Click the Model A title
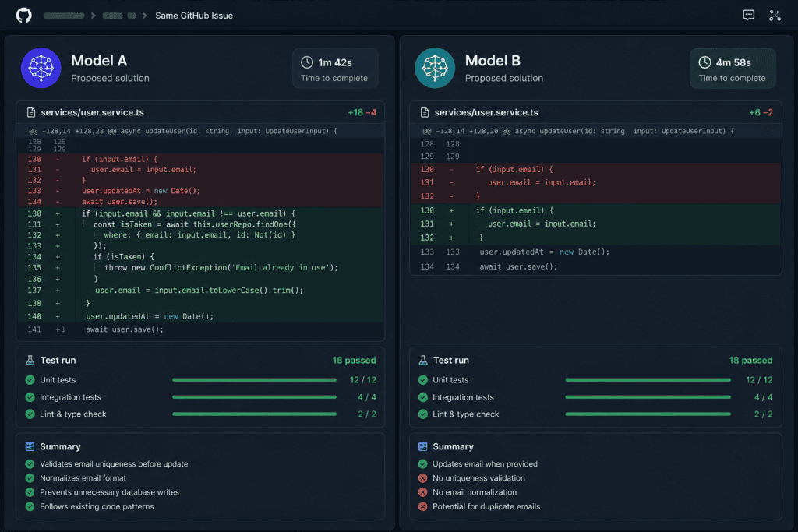This screenshot has height=532, width=798. pyautogui.click(x=99, y=61)
